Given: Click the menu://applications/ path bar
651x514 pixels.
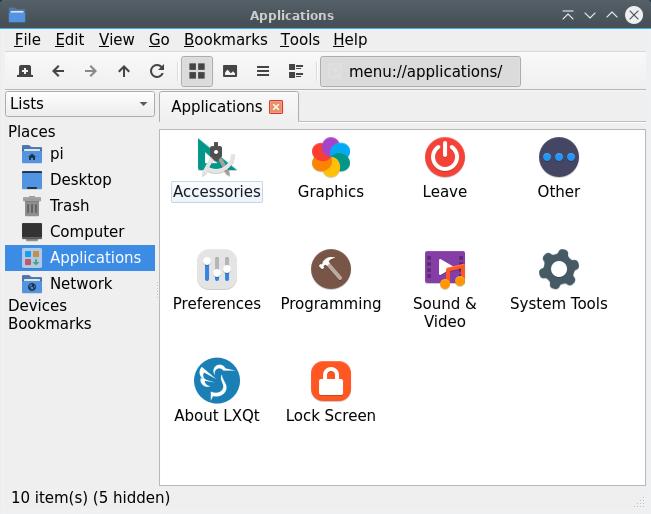Looking at the screenshot, I should (x=420, y=71).
